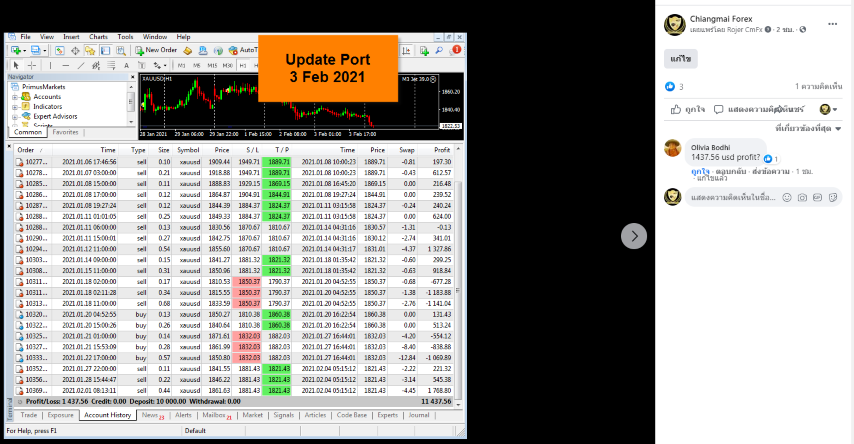Switch chart to M15 timeframe
This screenshot has width=854, height=444.
(212, 65)
